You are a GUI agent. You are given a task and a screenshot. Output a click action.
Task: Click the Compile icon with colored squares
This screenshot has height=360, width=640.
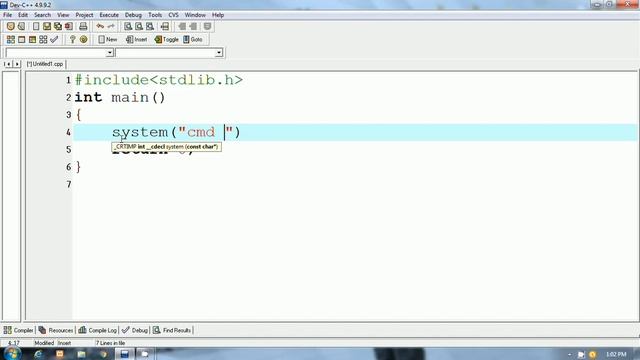point(11,39)
